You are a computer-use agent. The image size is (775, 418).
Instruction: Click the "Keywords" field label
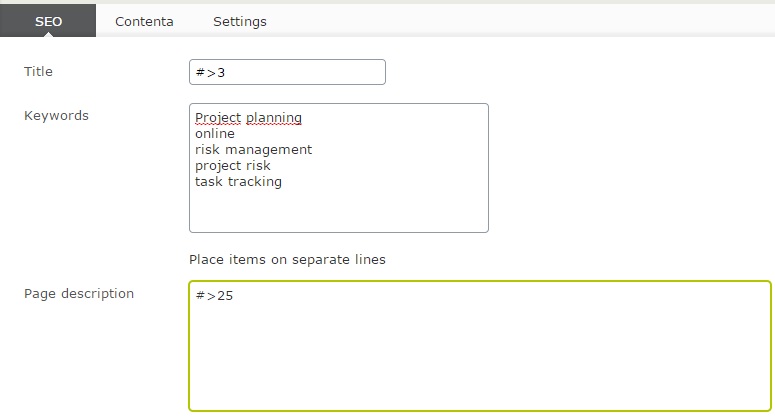pyautogui.click(x=56, y=116)
